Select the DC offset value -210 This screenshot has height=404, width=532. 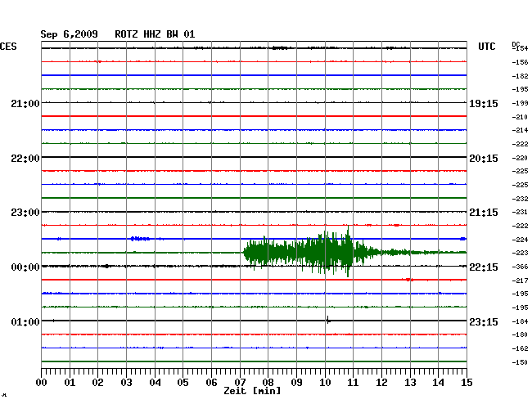pyautogui.click(x=520, y=117)
